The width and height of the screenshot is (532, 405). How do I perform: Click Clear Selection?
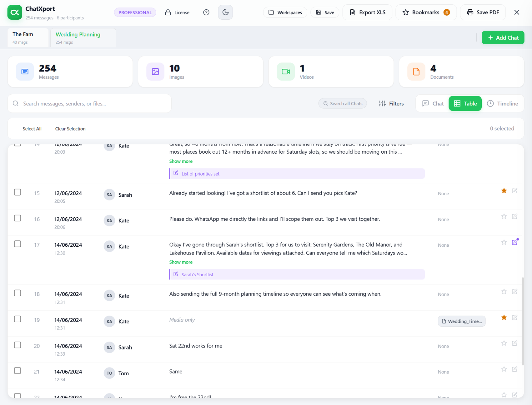[70, 129]
